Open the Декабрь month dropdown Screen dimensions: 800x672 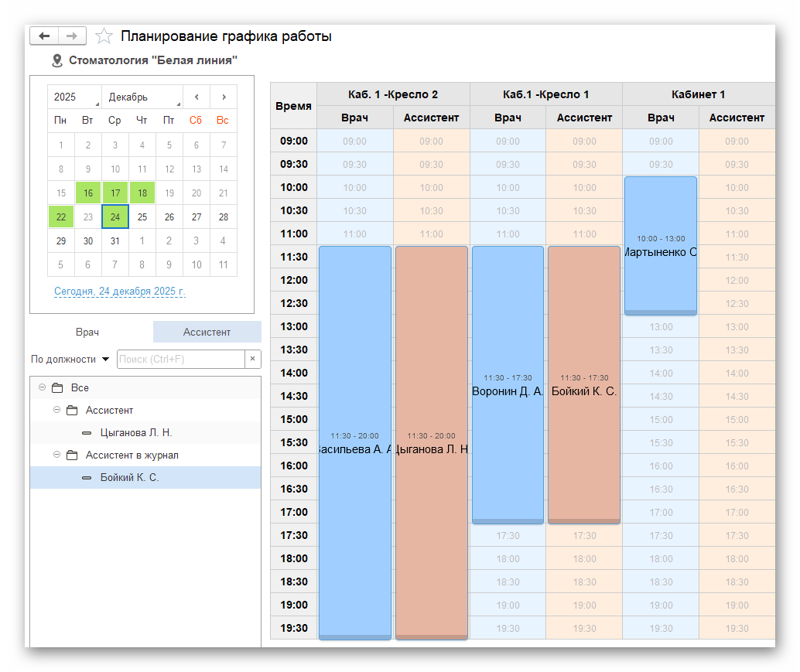pyautogui.click(x=142, y=97)
